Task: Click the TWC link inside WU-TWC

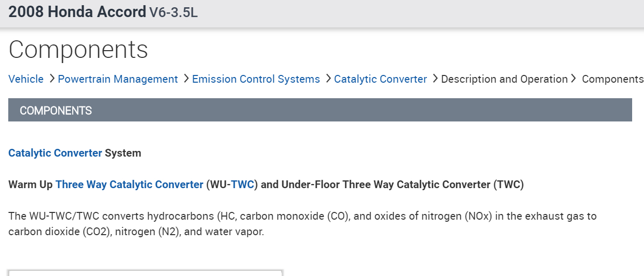Action: (x=243, y=185)
